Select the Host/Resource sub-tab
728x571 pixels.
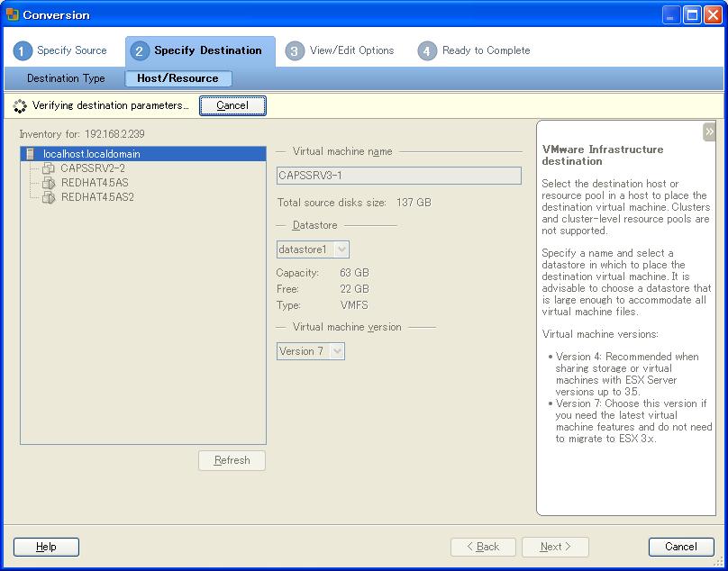click(177, 78)
